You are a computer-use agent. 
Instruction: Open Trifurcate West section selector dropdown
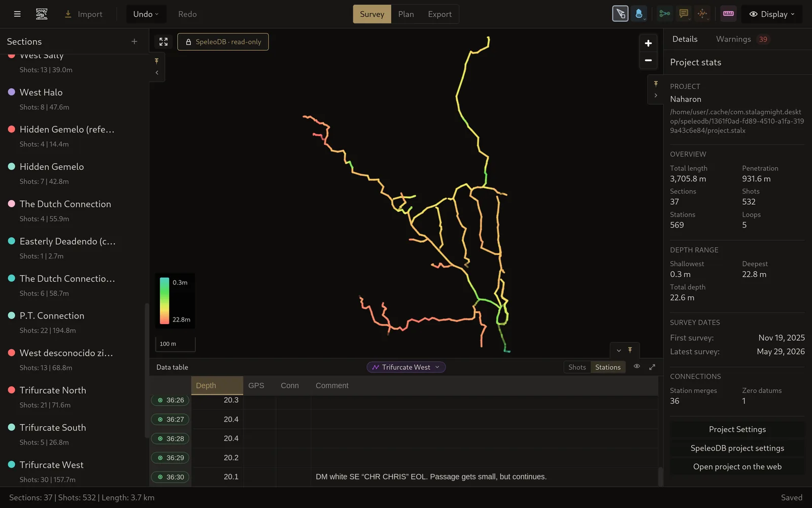pyautogui.click(x=406, y=367)
